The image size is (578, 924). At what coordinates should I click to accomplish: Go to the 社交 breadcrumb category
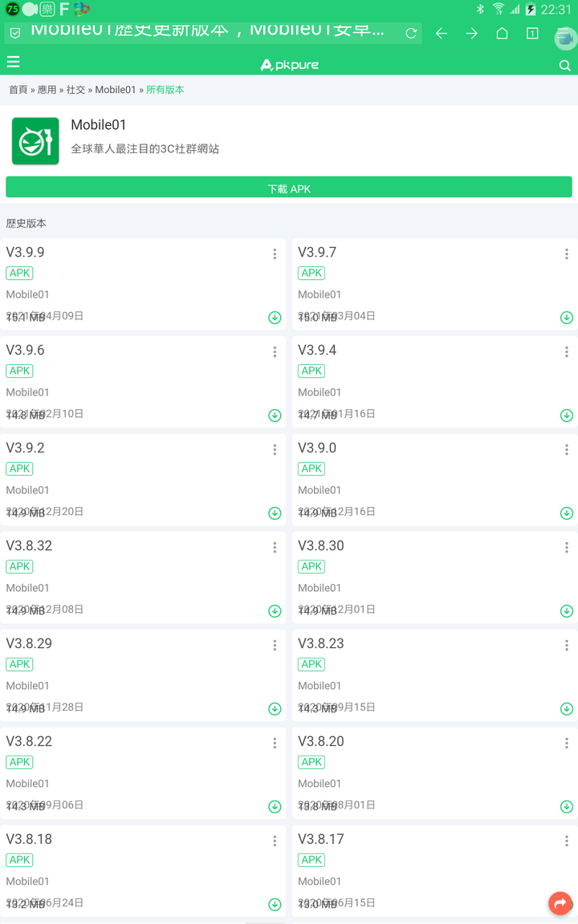tap(75, 90)
